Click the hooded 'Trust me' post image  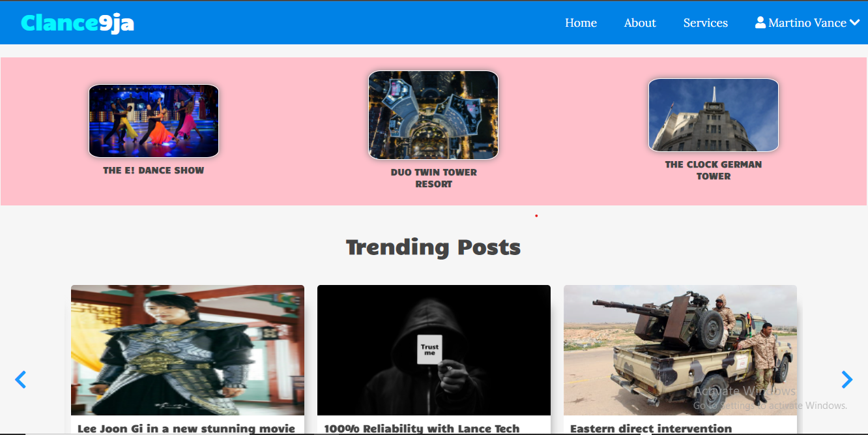tap(434, 350)
